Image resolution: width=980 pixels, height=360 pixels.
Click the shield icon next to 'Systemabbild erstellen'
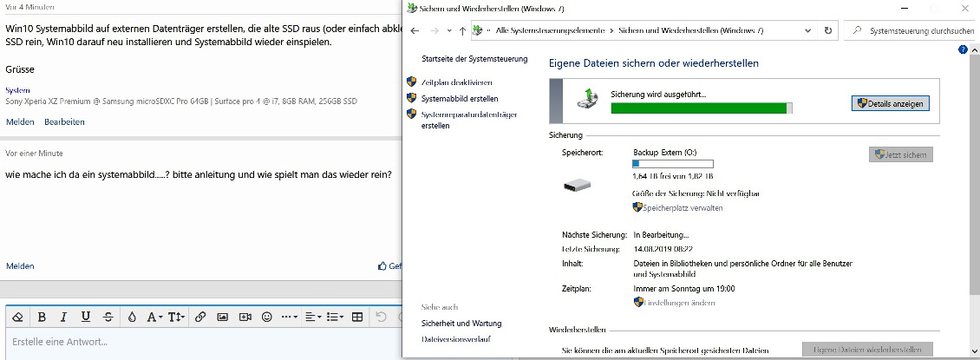pos(411,98)
